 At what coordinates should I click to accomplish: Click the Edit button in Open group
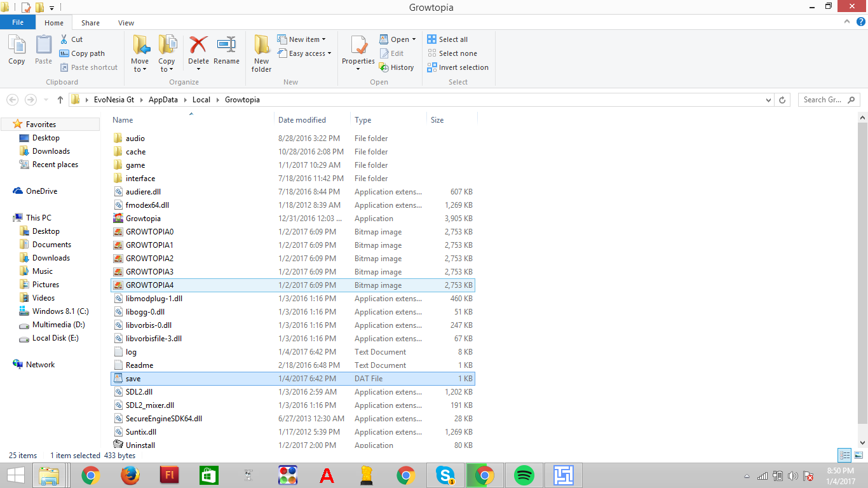[392, 53]
